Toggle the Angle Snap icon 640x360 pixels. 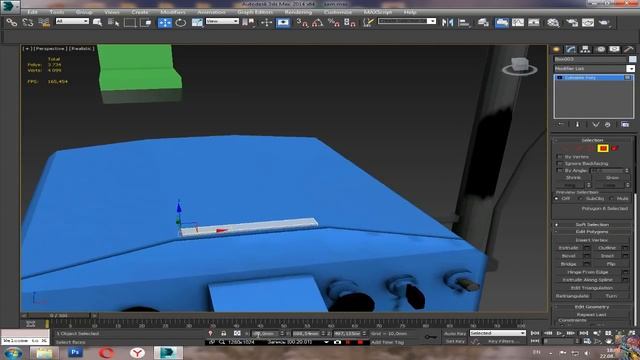(x=317, y=22)
